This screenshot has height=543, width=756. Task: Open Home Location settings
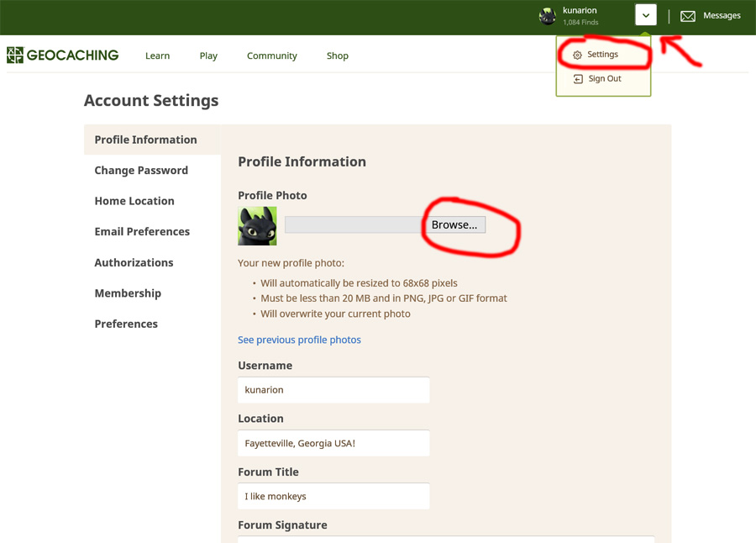click(x=134, y=201)
